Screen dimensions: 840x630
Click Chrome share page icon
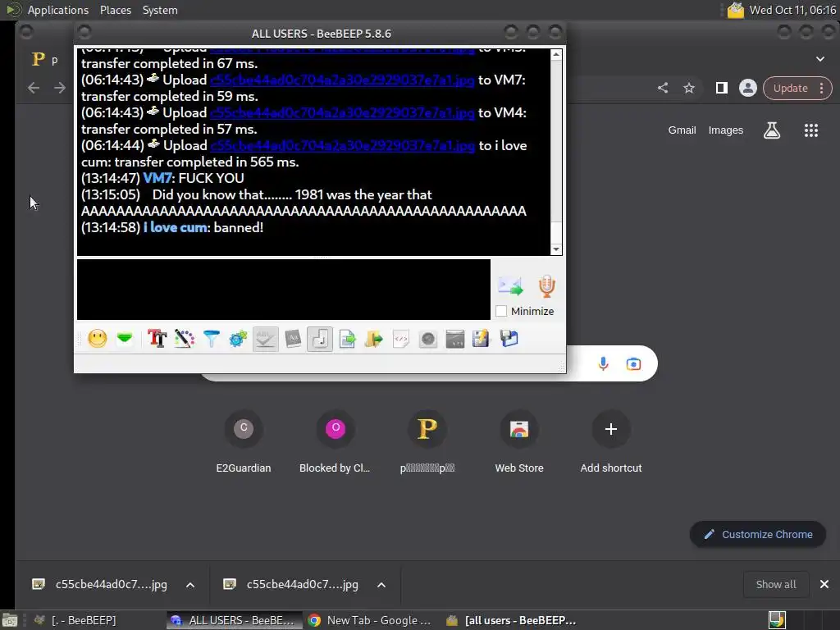tap(663, 88)
